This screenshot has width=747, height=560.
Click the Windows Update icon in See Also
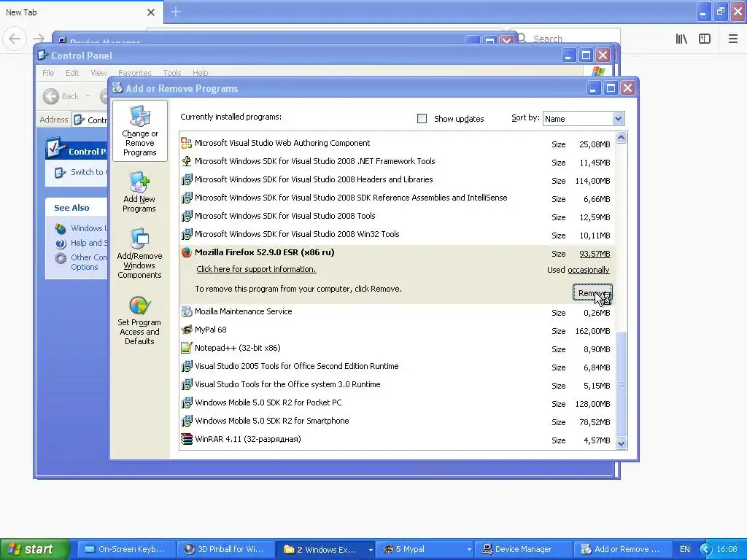click(x=61, y=228)
